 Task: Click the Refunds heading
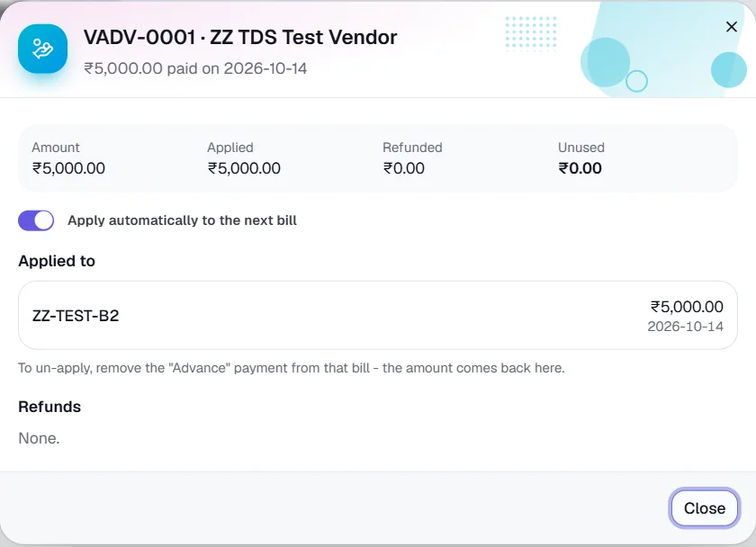click(x=49, y=407)
